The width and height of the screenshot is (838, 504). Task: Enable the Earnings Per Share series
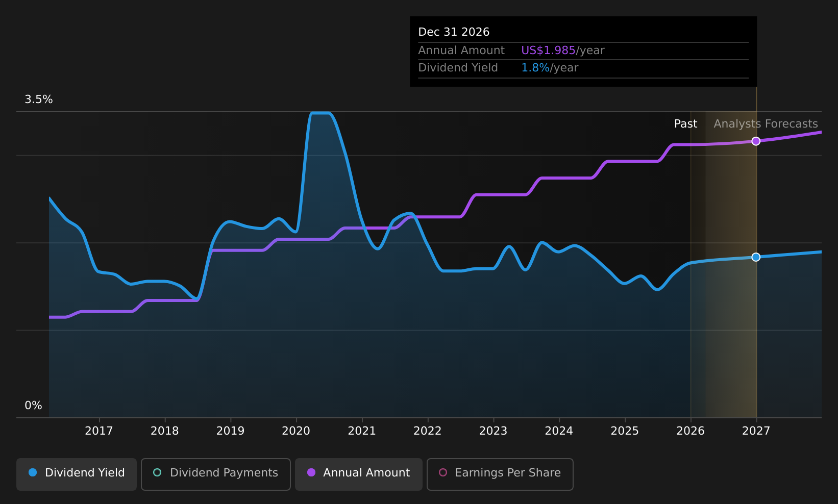[500, 473]
